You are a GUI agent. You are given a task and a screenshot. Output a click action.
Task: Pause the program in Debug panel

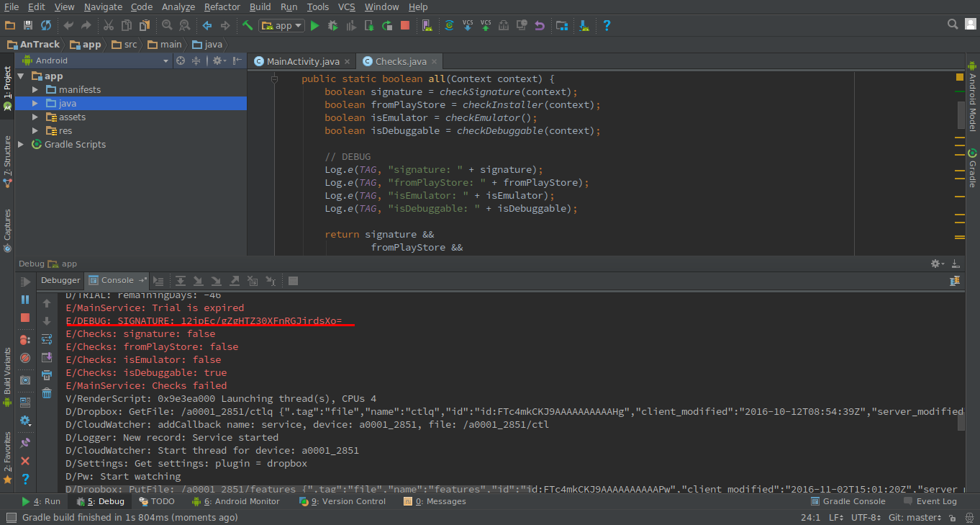click(25, 300)
